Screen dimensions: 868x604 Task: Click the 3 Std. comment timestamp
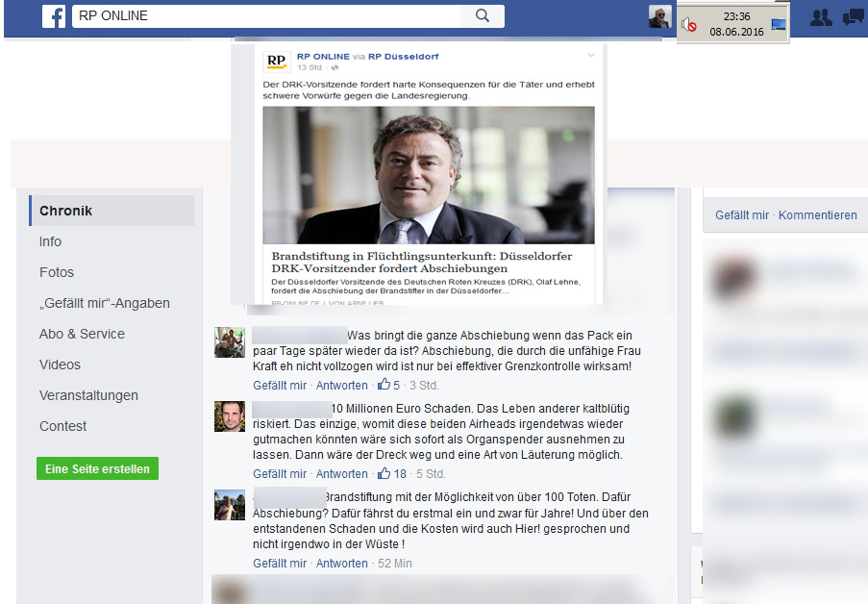click(424, 385)
